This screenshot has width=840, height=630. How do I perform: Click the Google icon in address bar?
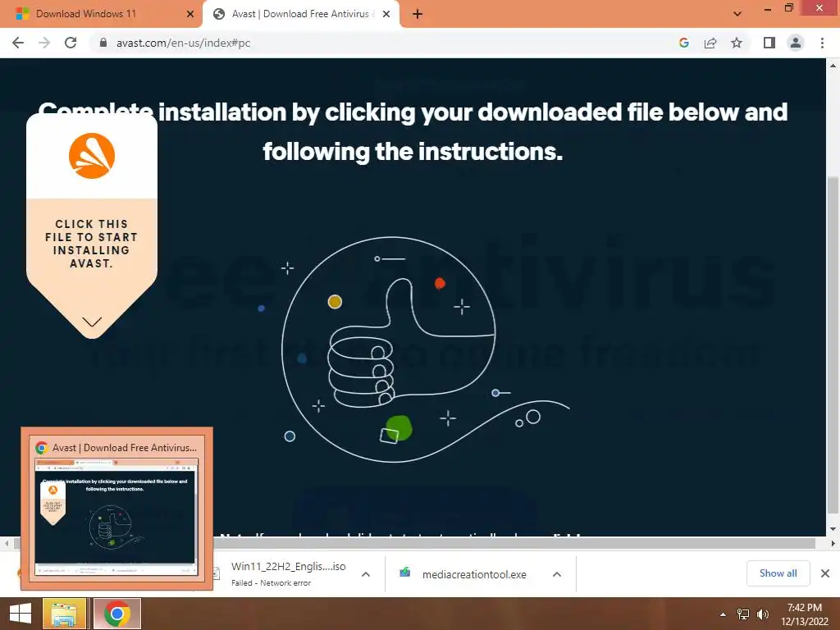click(683, 43)
